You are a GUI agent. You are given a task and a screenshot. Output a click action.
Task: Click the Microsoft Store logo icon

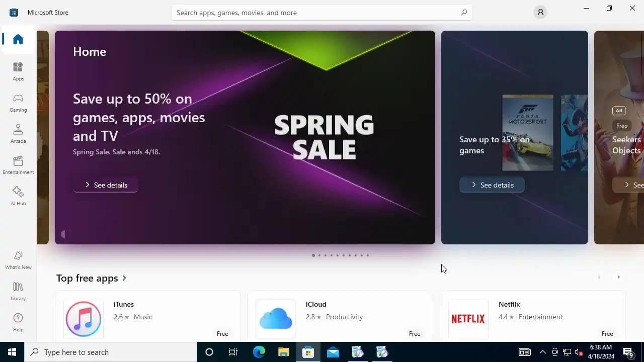pyautogui.click(x=14, y=12)
